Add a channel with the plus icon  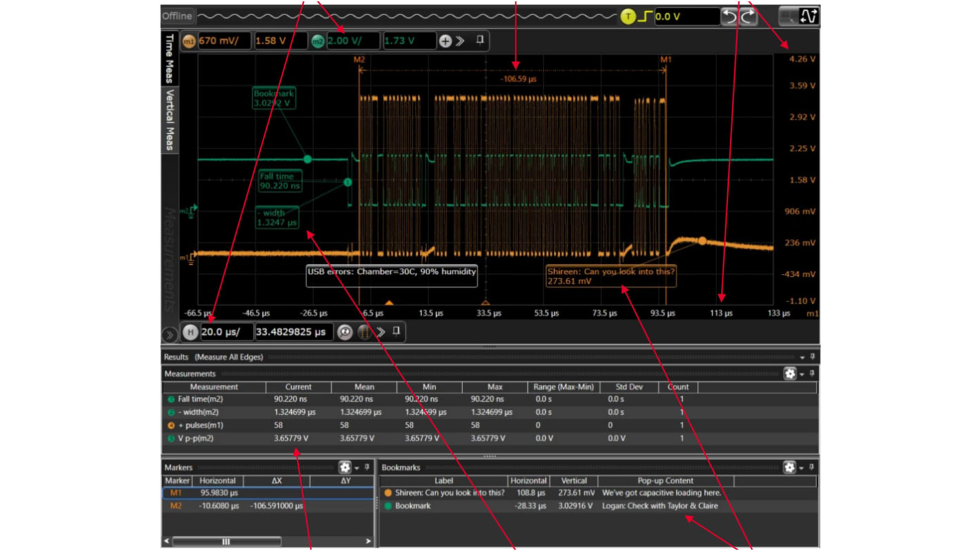(x=445, y=41)
